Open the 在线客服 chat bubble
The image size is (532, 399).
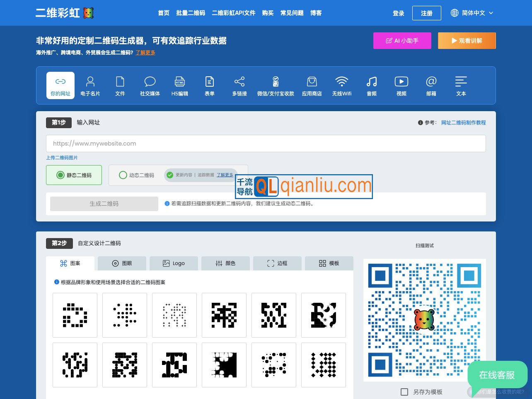point(497,375)
